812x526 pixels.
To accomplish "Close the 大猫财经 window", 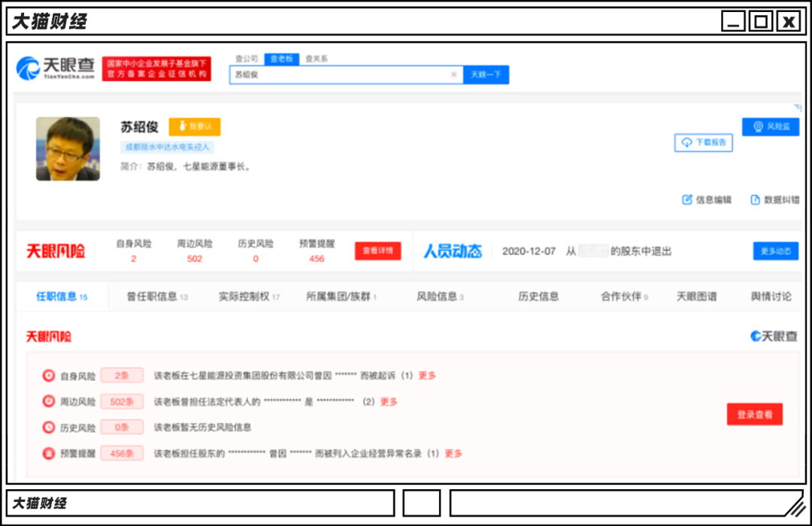I will [x=789, y=21].
